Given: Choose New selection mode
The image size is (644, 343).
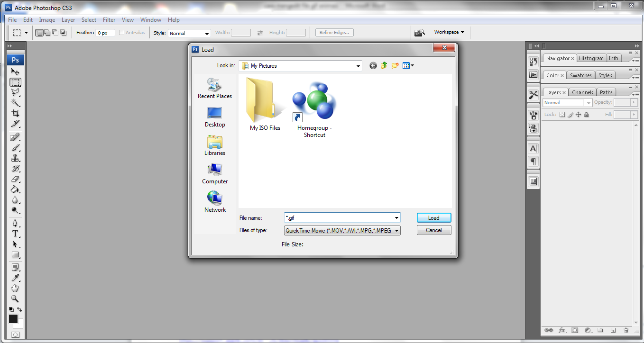Looking at the screenshot, I should [40, 33].
